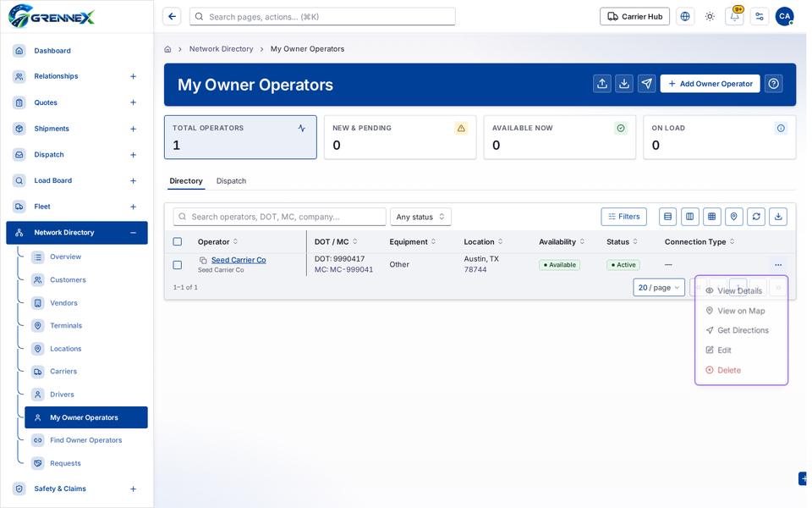This screenshot has width=812, height=508.
Task: Choose View on Map from row menu
Action: point(741,311)
